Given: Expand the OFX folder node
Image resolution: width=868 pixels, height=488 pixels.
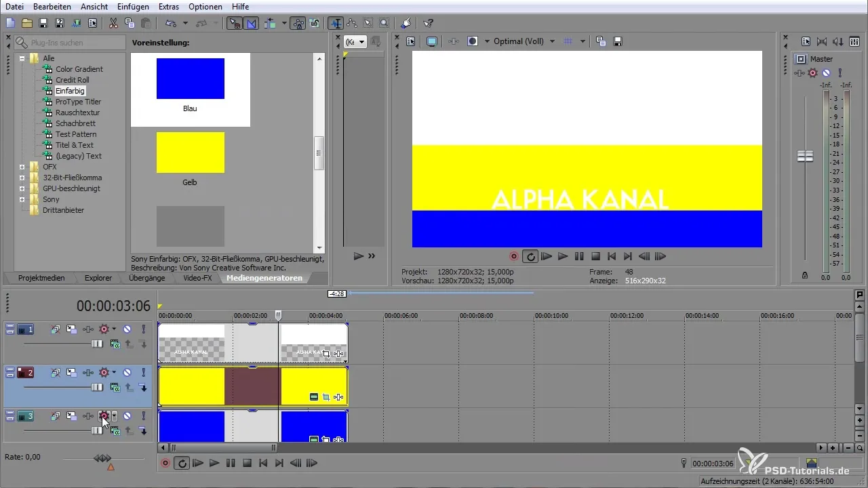Looking at the screenshot, I should 22,167.
